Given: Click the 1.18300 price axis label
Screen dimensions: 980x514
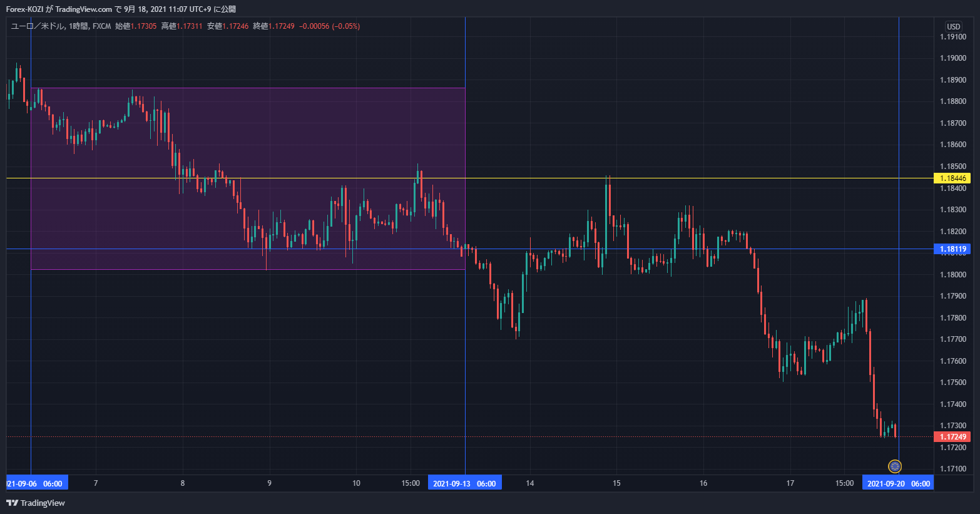Looking at the screenshot, I should [952, 210].
